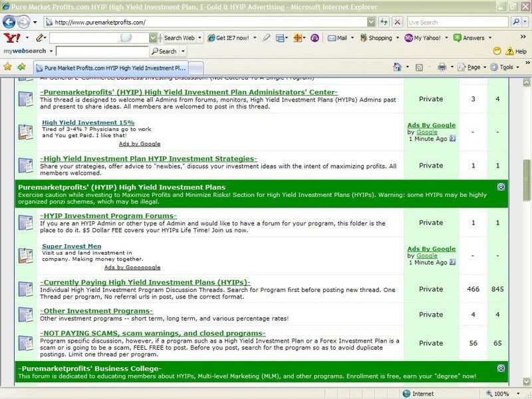Click the forum icon beside HYIP Investment Program Forums
Image resolution: width=532 pixels, height=399 pixels.
tap(25, 223)
